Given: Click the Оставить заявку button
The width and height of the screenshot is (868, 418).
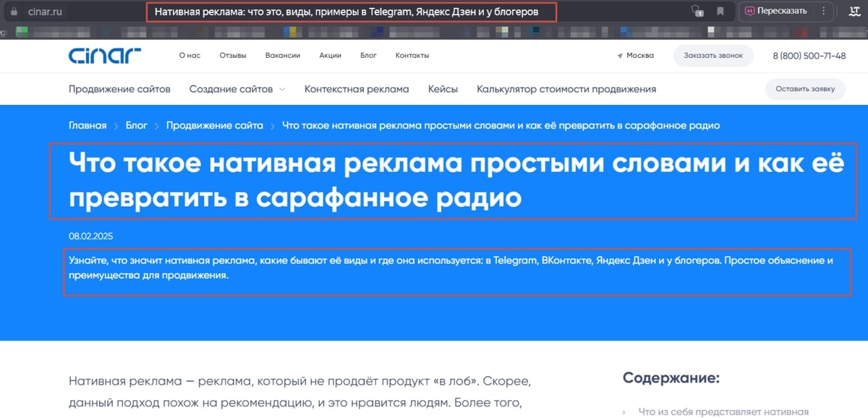Looking at the screenshot, I should [805, 89].
